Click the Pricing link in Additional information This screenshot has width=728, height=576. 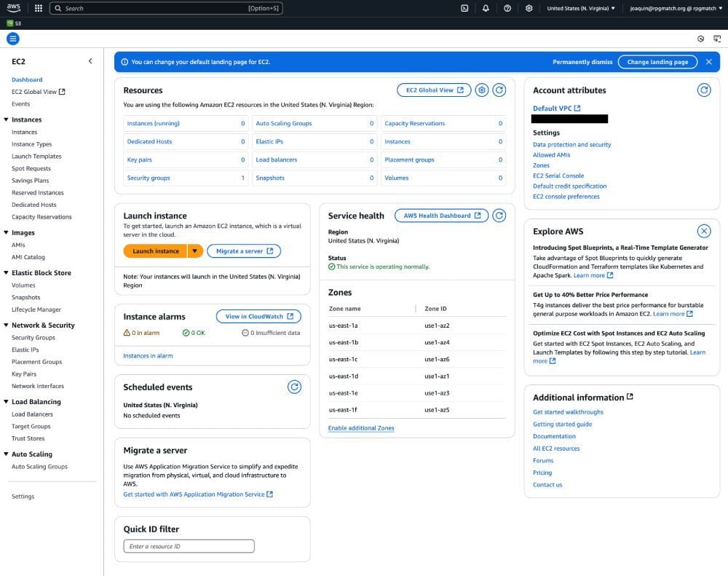point(542,473)
